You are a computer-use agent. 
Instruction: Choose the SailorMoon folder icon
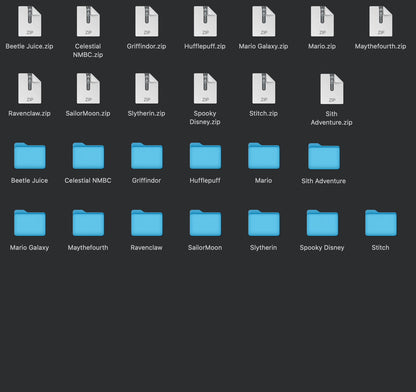[205, 223]
